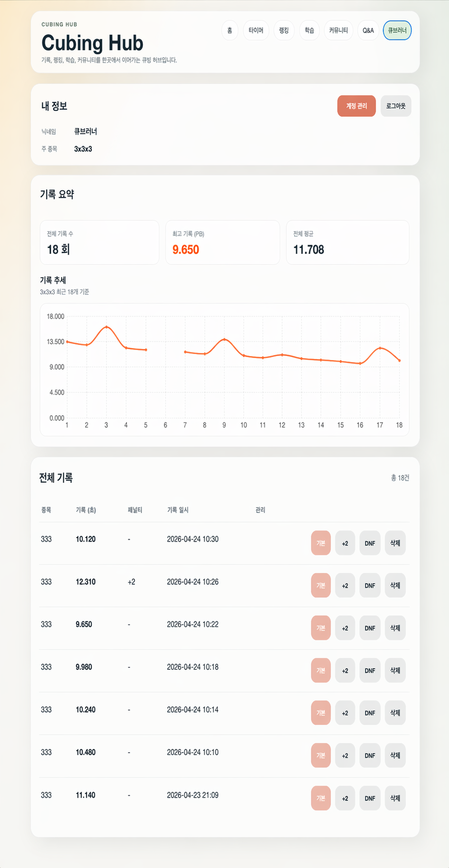Set 기본 penalty for the 10.480 record
Viewport: 449px width, 868px height.
click(321, 755)
